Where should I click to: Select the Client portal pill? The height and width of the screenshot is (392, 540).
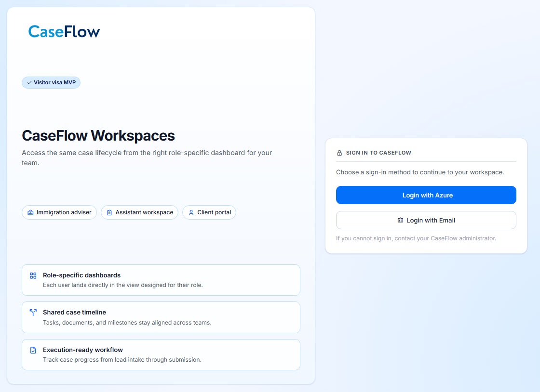[209, 212]
